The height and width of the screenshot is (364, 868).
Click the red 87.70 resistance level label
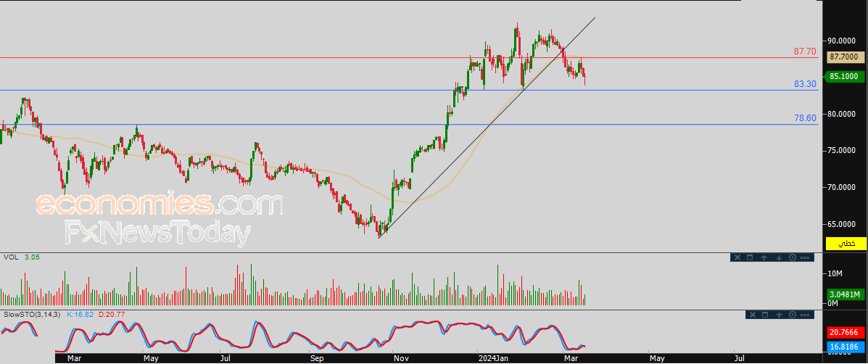click(805, 51)
